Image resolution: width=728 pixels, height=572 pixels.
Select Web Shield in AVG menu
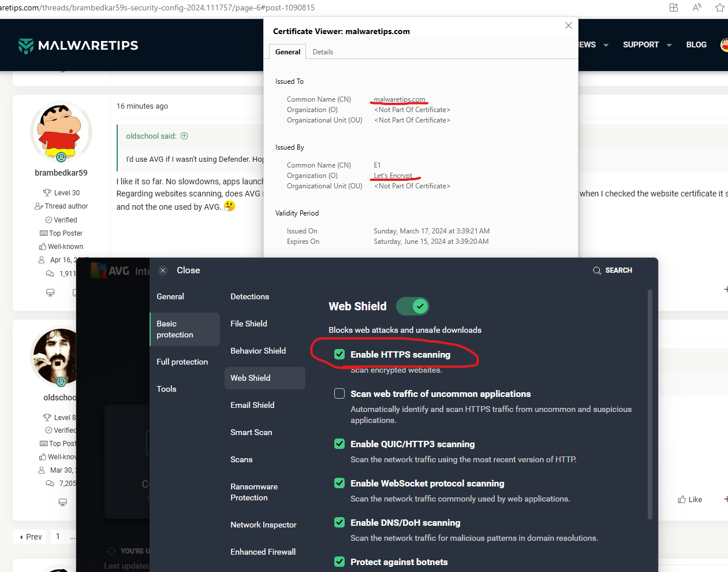[265, 378]
